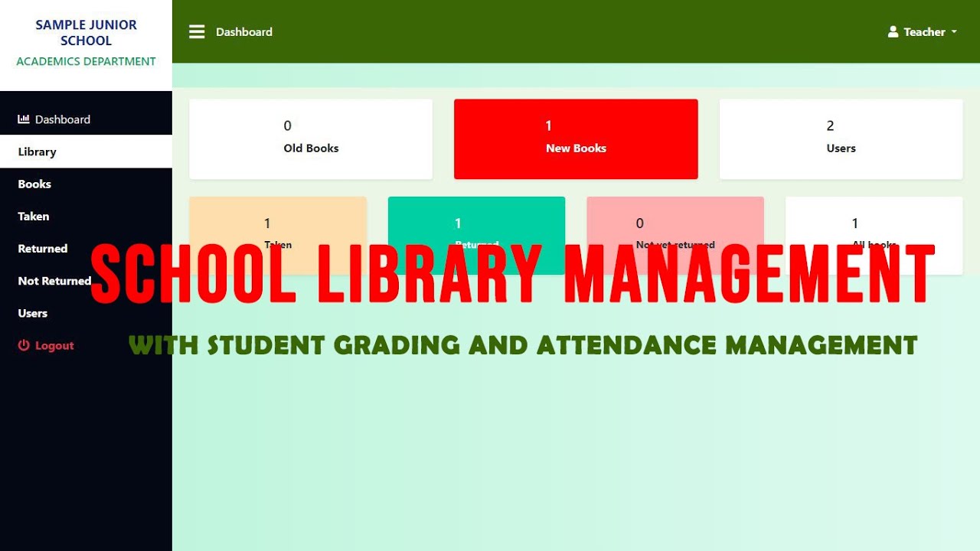Click the Teacher username label

pos(924,32)
